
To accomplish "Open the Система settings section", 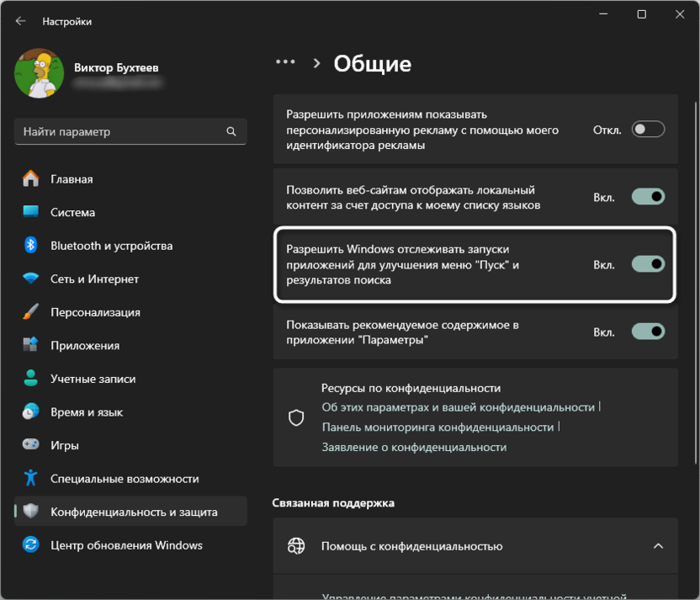I will (72, 213).
